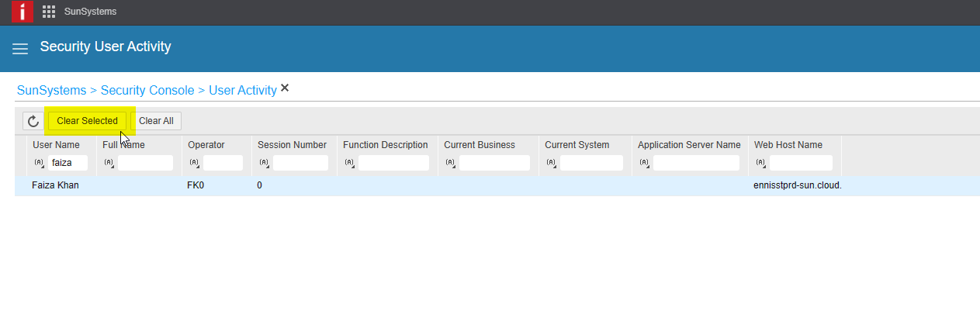Screen dimensions: 980x328
Task: Open filter operator for Session Number
Action: point(264,163)
